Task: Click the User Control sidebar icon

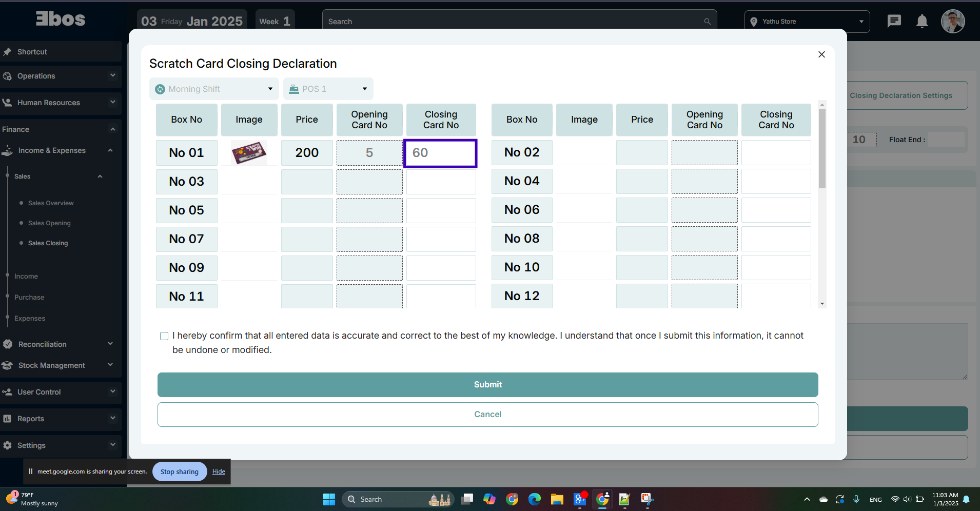Action: (x=7, y=392)
